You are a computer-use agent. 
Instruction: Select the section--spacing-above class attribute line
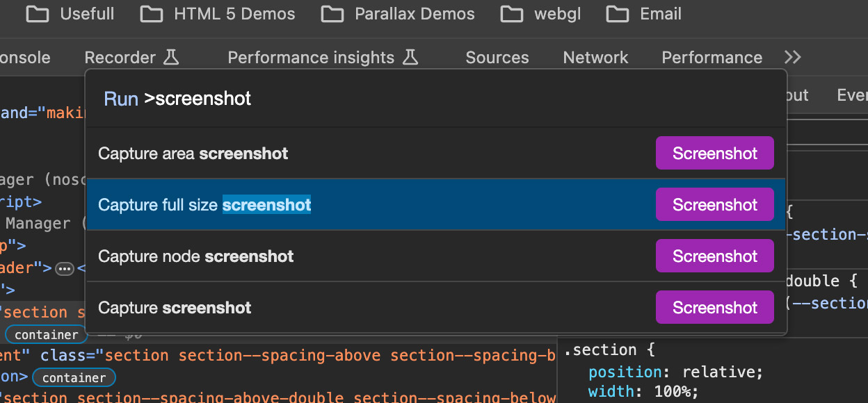[x=278, y=356]
